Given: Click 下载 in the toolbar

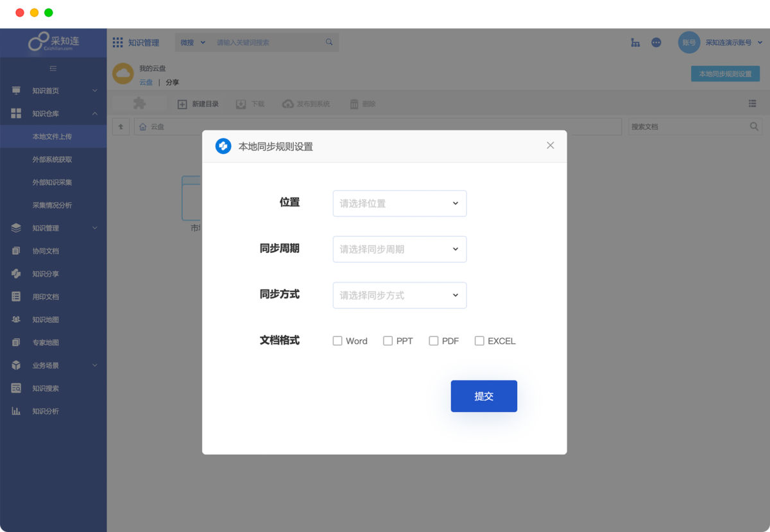Looking at the screenshot, I should coord(250,104).
